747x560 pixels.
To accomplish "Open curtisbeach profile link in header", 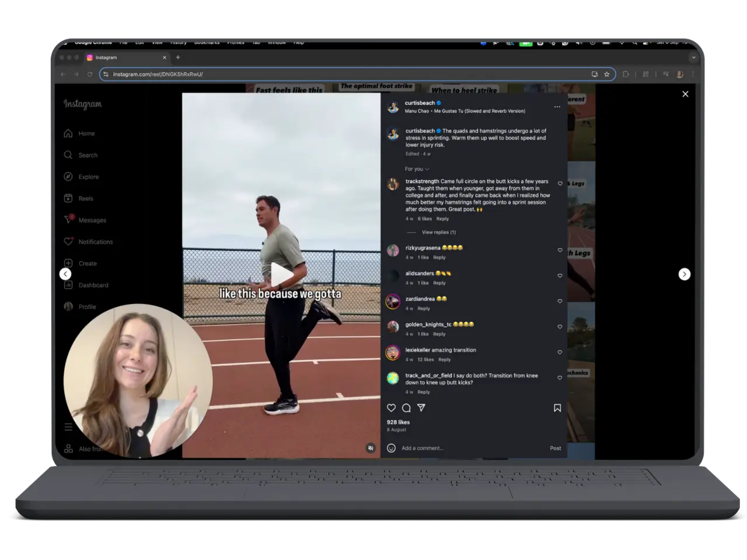I will [420, 103].
